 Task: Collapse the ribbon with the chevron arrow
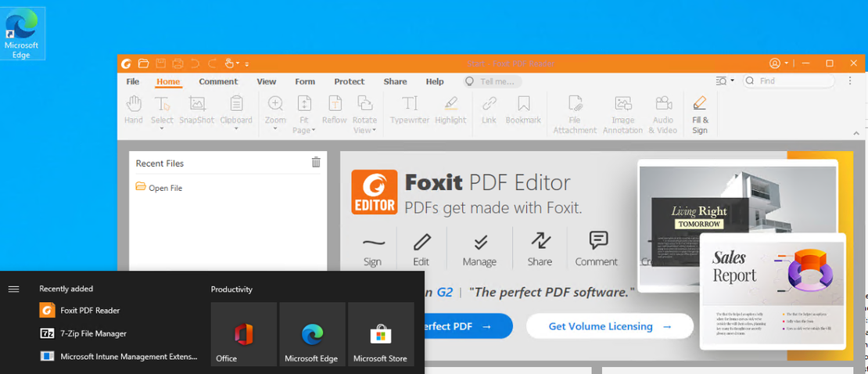pyautogui.click(x=856, y=134)
